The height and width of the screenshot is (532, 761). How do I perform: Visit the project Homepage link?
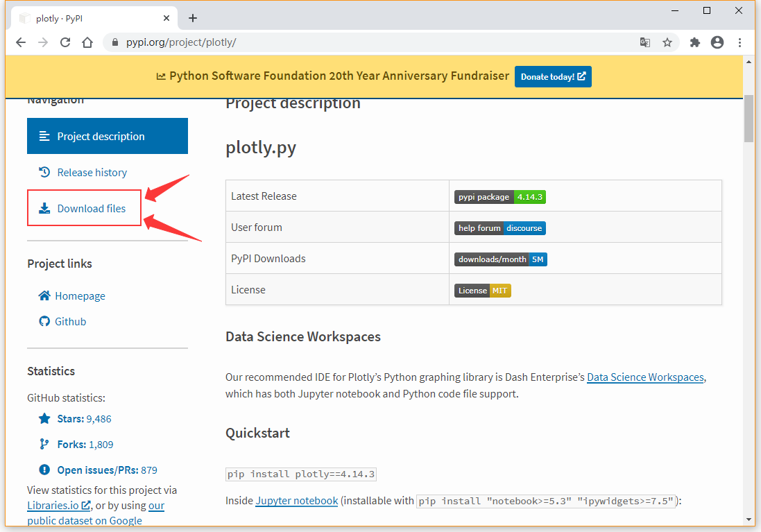[80, 295]
